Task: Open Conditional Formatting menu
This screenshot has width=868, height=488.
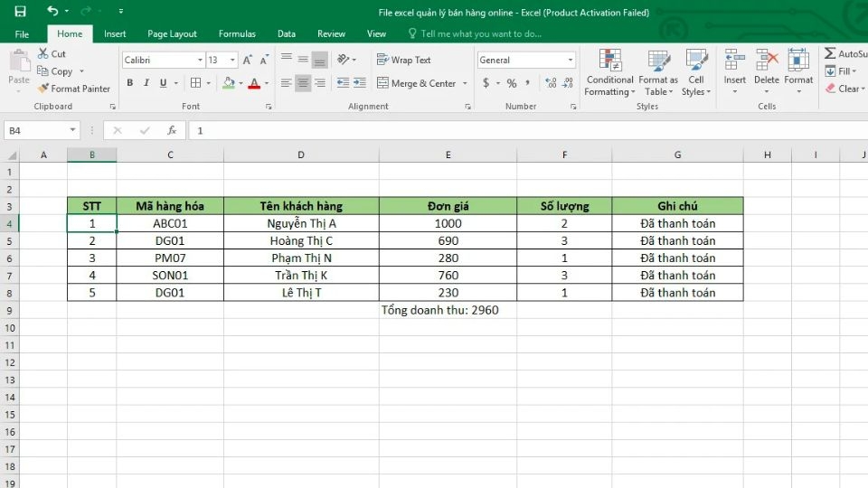Action: click(609, 73)
